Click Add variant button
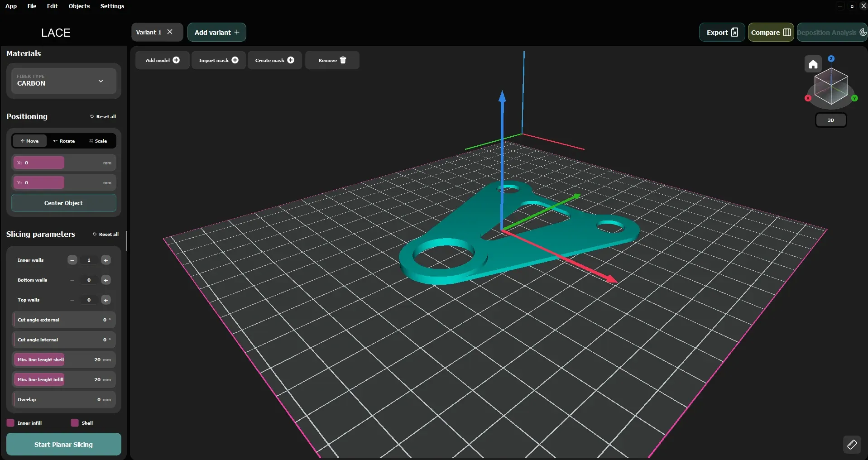The image size is (868, 460). click(x=217, y=32)
